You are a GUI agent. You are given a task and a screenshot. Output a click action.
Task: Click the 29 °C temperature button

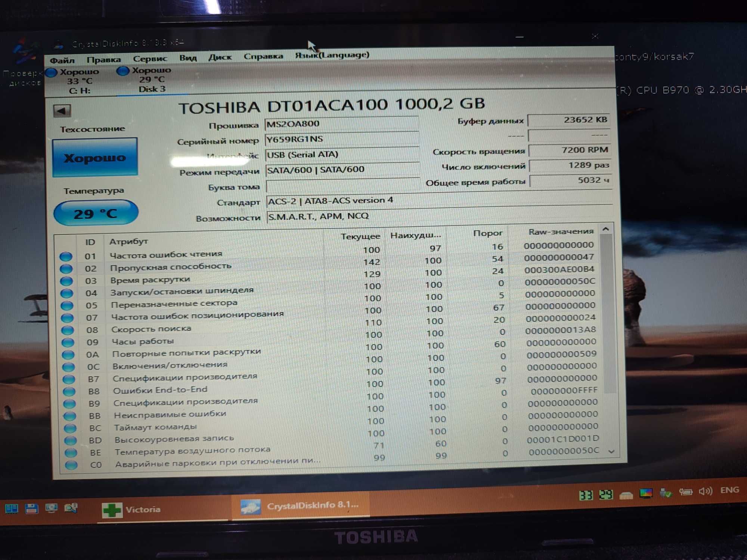[x=96, y=213]
